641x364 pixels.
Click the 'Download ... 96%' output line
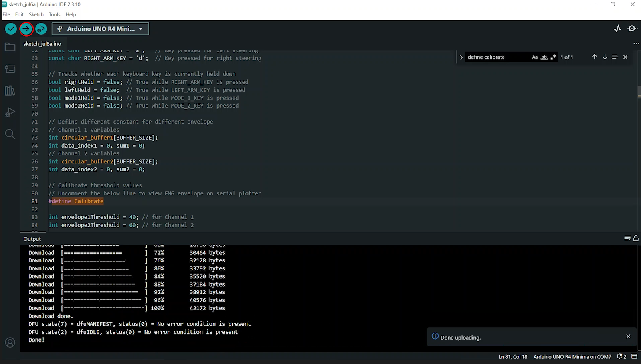tap(127, 300)
